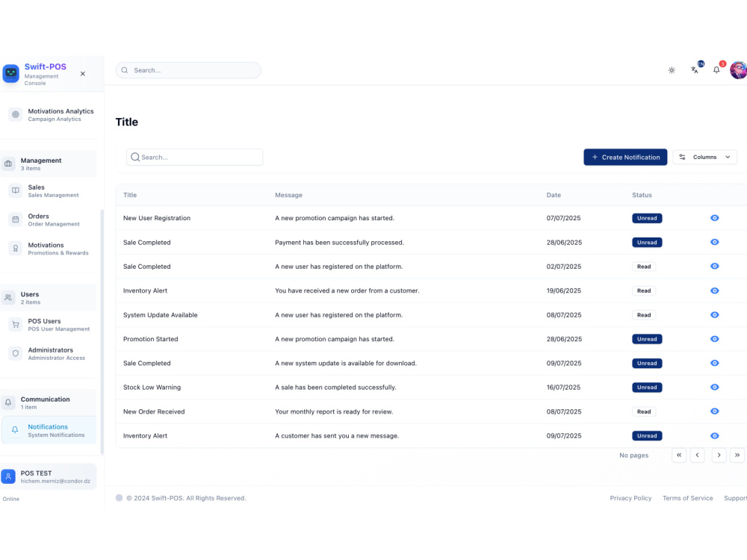Click the sidebar vertical scrollbar
The image size is (747, 560).
point(102,331)
